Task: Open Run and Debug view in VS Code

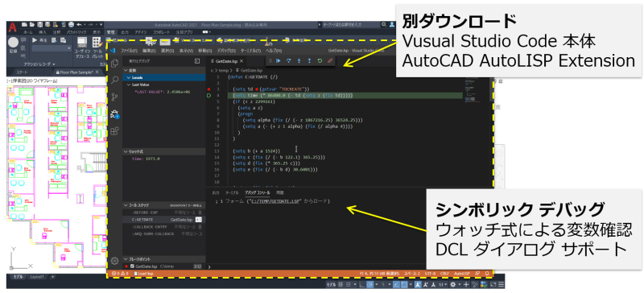Action: coord(115,114)
